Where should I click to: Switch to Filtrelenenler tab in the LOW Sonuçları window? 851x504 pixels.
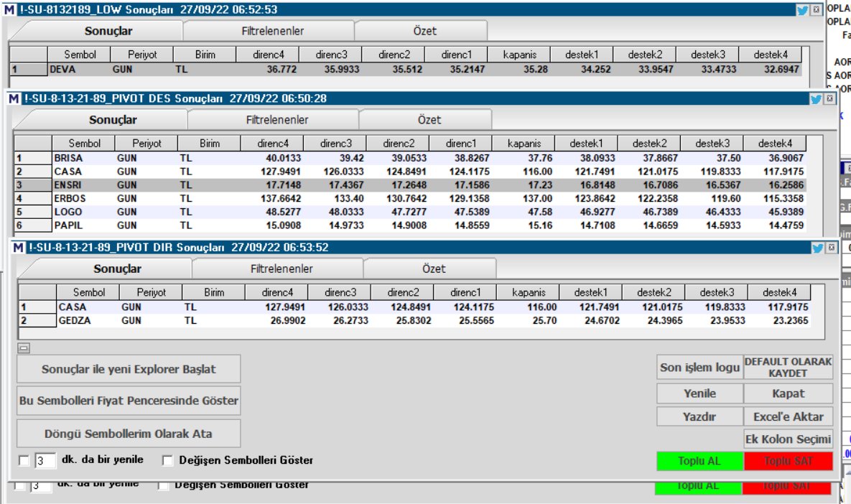[272, 31]
